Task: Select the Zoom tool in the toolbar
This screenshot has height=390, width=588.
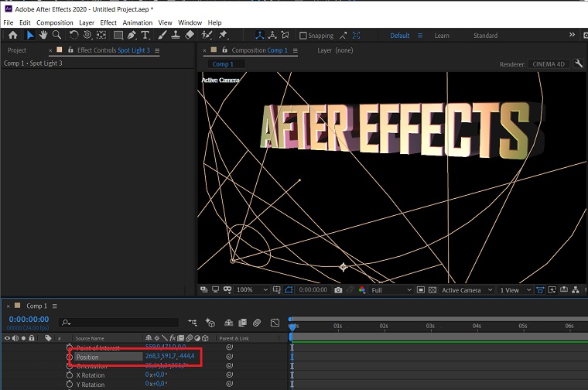Action: pos(56,35)
